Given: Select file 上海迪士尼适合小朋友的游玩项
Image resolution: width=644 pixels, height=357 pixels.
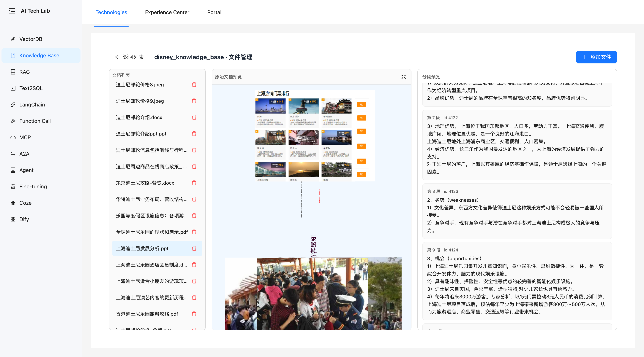Looking at the screenshot, I should click(x=157, y=281).
